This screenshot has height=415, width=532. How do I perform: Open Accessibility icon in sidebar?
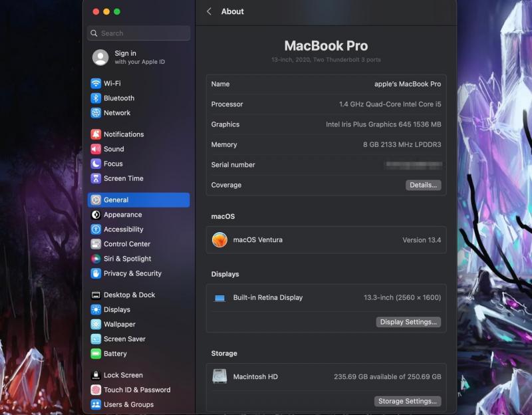(96, 229)
